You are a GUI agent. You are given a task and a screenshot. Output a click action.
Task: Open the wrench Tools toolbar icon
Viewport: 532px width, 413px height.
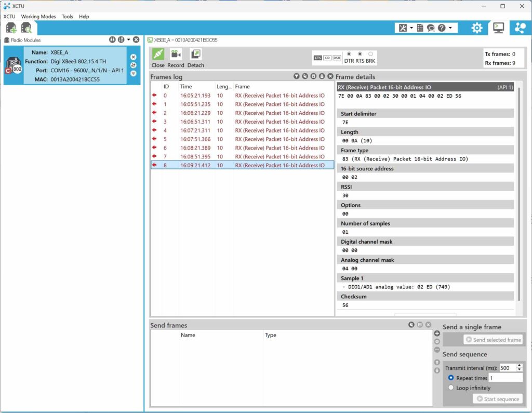[403, 28]
